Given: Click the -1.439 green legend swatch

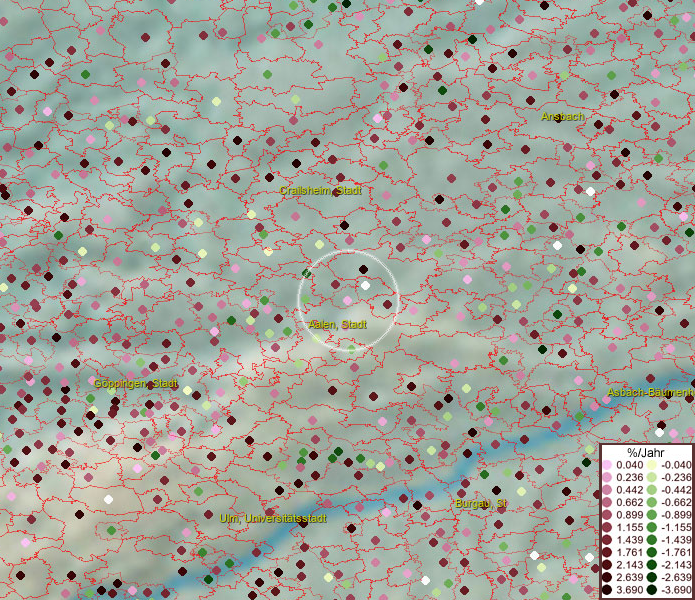Looking at the screenshot, I should click(x=652, y=540).
